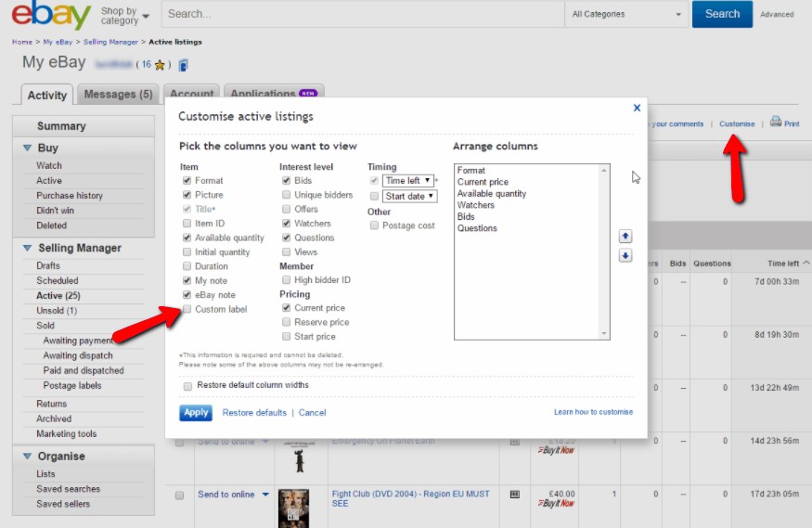
Task: Move selected column up with arrow button
Action: tap(625, 237)
